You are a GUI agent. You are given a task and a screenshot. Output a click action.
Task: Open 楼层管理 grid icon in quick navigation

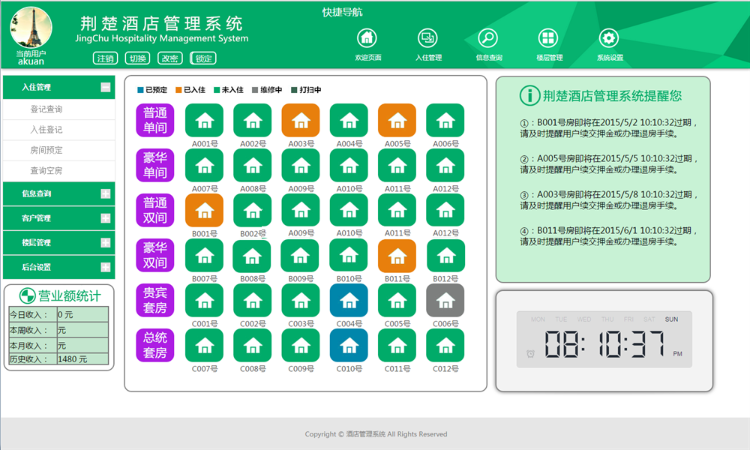coord(548,38)
